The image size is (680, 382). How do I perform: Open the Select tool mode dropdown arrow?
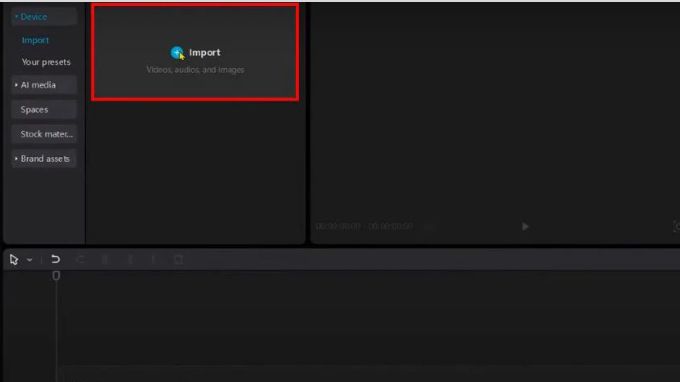click(29, 260)
